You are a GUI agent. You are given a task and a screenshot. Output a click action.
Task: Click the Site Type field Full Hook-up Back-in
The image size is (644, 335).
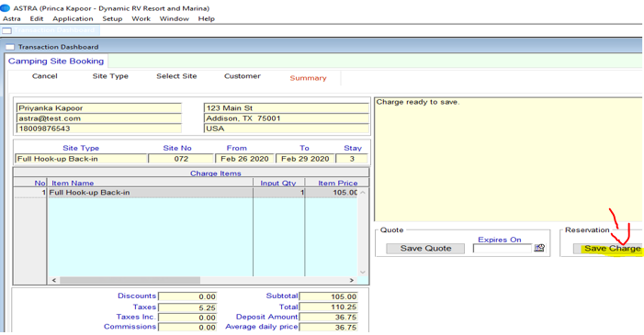81,159
